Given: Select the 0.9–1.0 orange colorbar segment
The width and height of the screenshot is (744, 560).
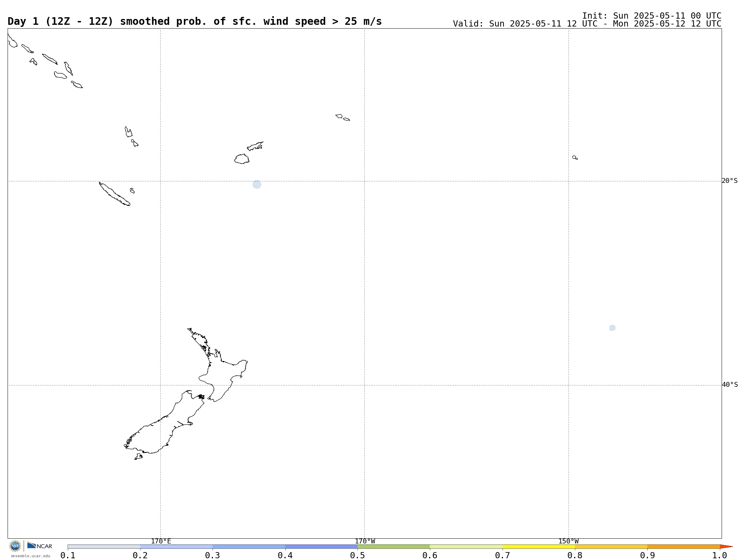Looking at the screenshot, I should pyautogui.click(x=683, y=547).
